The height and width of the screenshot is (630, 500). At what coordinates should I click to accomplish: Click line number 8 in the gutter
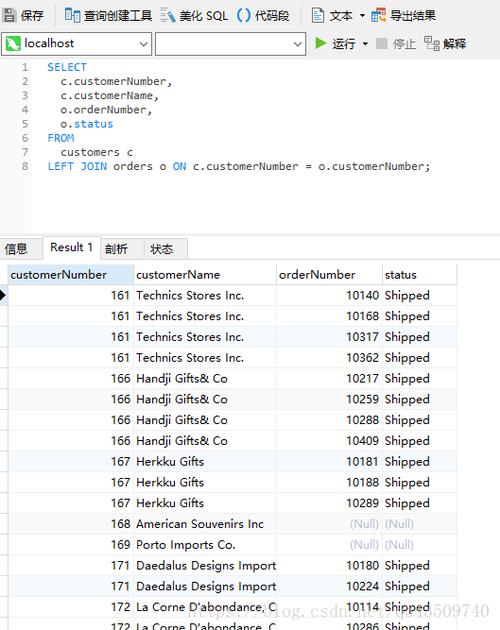point(25,166)
